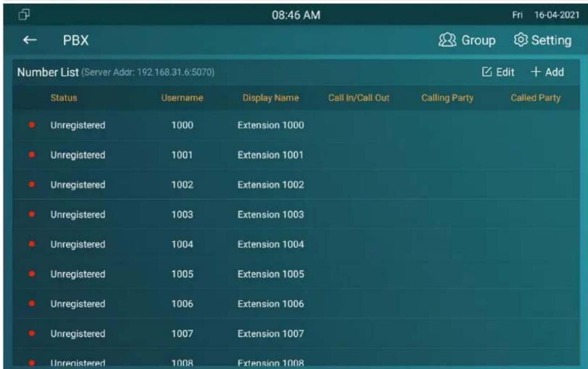Select username 1004 cell

click(x=182, y=244)
